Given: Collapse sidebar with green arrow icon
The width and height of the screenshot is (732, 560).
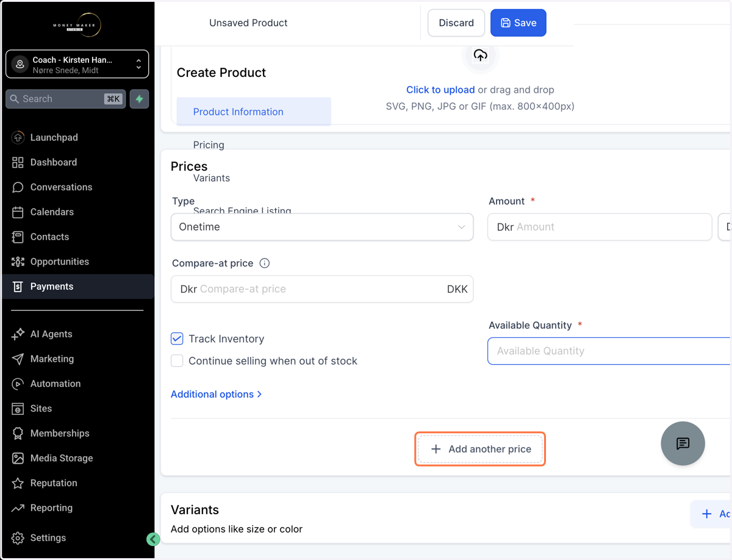Looking at the screenshot, I should pos(153,539).
